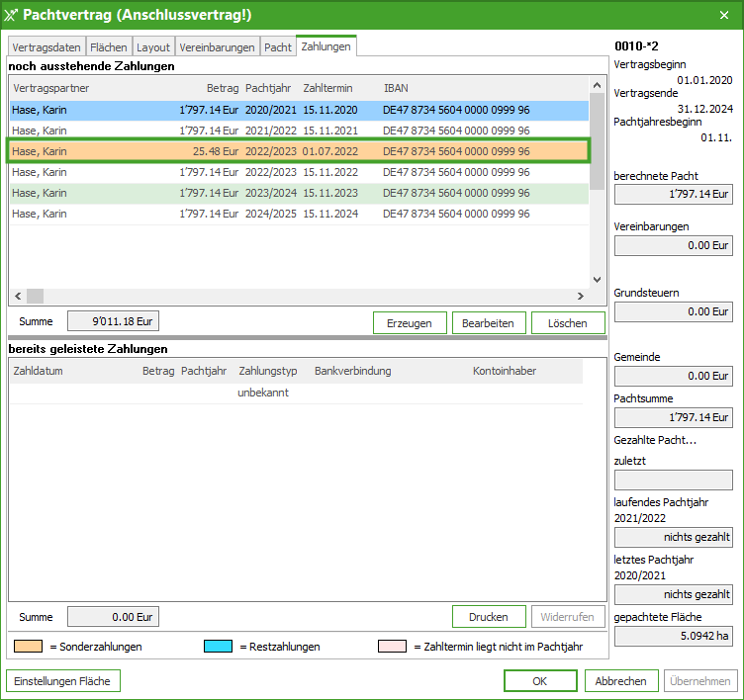Delete selected payment with Löschen
This screenshot has width=744, height=700.
(x=568, y=323)
